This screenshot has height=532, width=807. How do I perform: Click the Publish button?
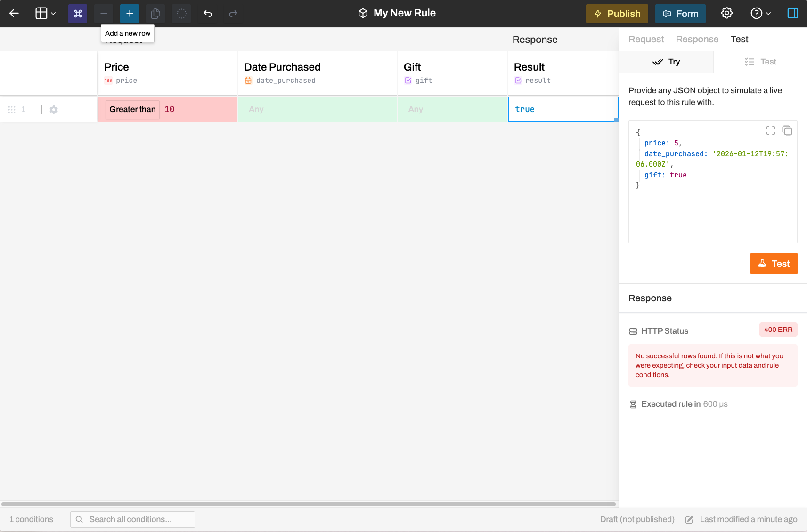pyautogui.click(x=617, y=14)
